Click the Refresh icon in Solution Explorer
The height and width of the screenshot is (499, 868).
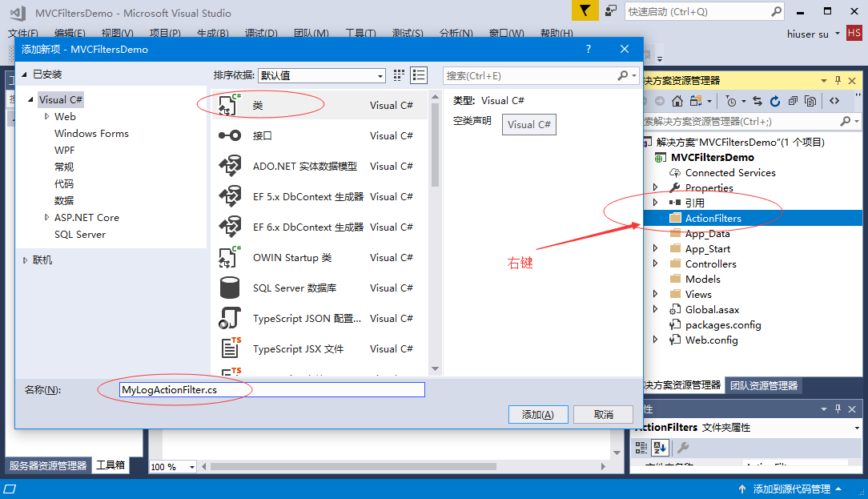[774, 101]
